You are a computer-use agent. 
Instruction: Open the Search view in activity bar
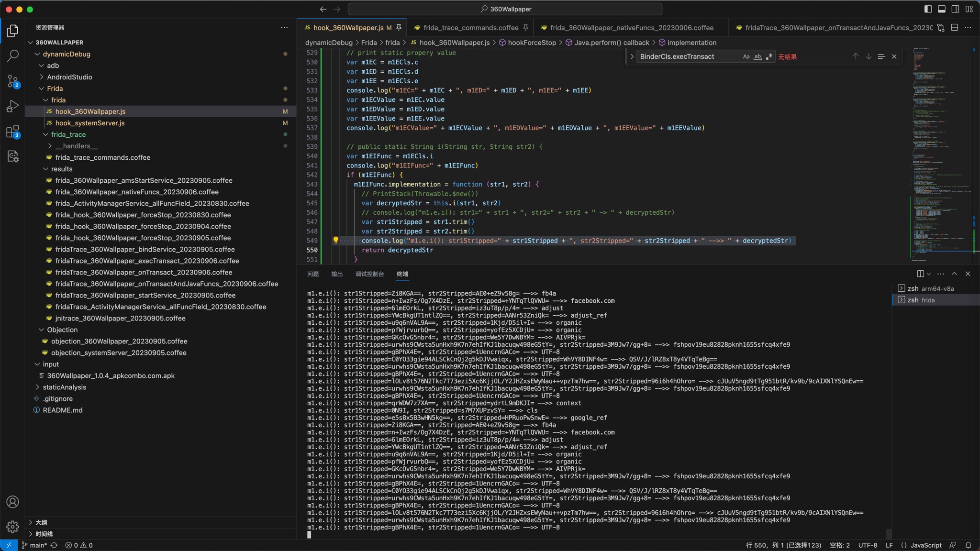[13, 56]
